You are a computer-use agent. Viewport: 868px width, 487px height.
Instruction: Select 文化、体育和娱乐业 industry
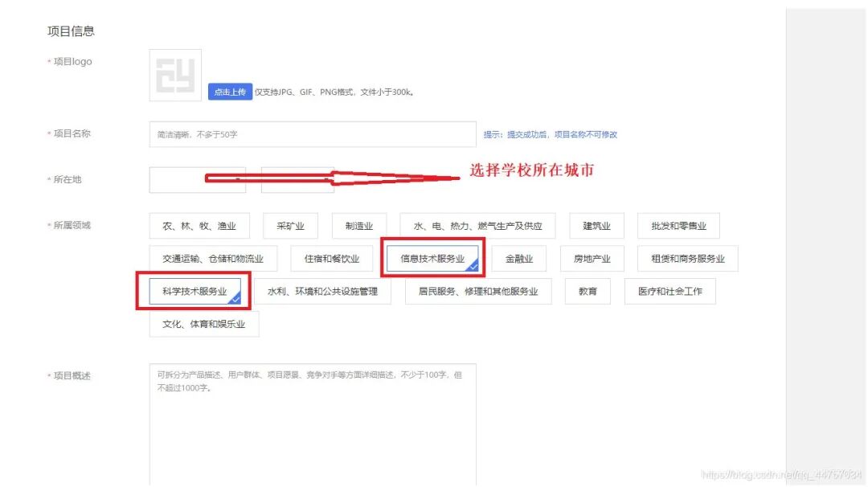[204, 324]
